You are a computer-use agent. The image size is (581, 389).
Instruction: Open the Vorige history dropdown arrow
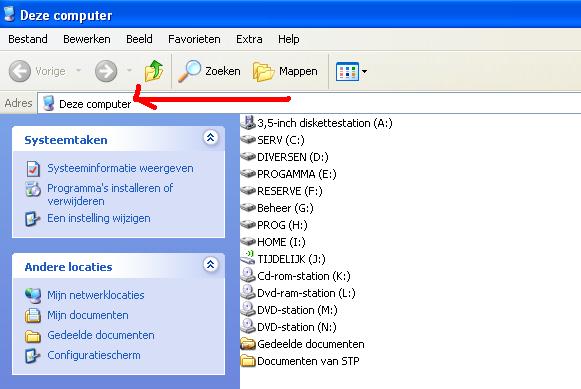pyautogui.click(x=79, y=70)
